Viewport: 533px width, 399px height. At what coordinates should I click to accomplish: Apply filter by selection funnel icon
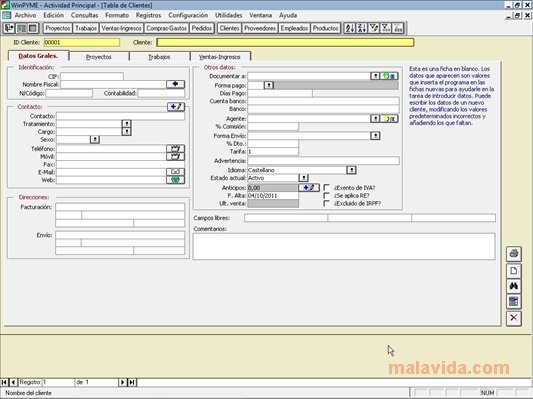tap(374, 28)
